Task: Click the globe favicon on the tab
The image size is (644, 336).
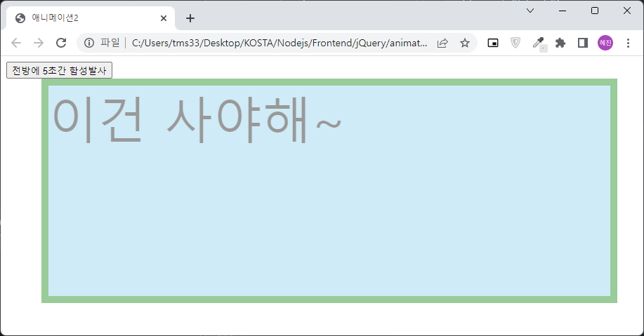Action: point(20,18)
